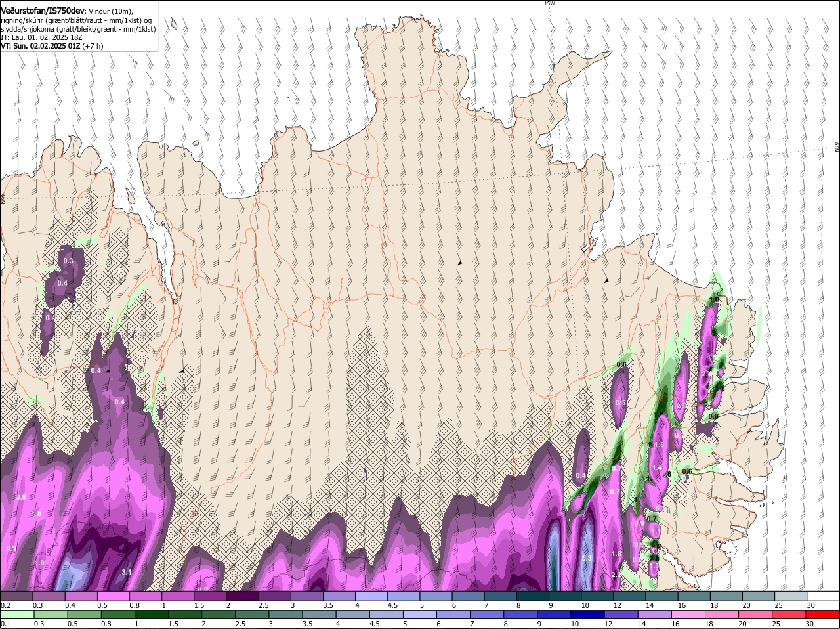Click the 1.4 precipitation value on map
This screenshot has height=629, width=840.
coord(657,467)
